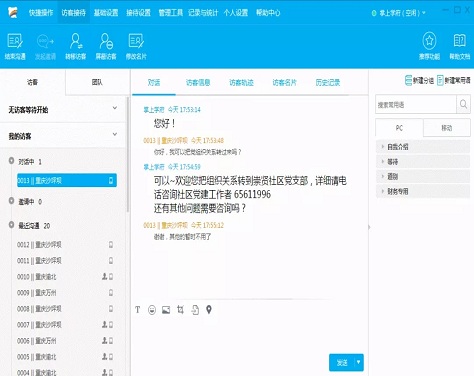Click the visitor list vertical scrollbar
The width and height of the screenshot is (474, 376).
coord(128,155)
